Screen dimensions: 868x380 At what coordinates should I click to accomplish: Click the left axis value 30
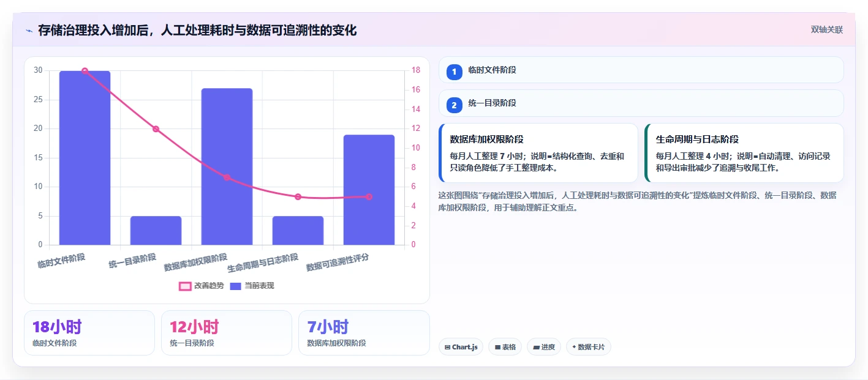(x=39, y=70)
